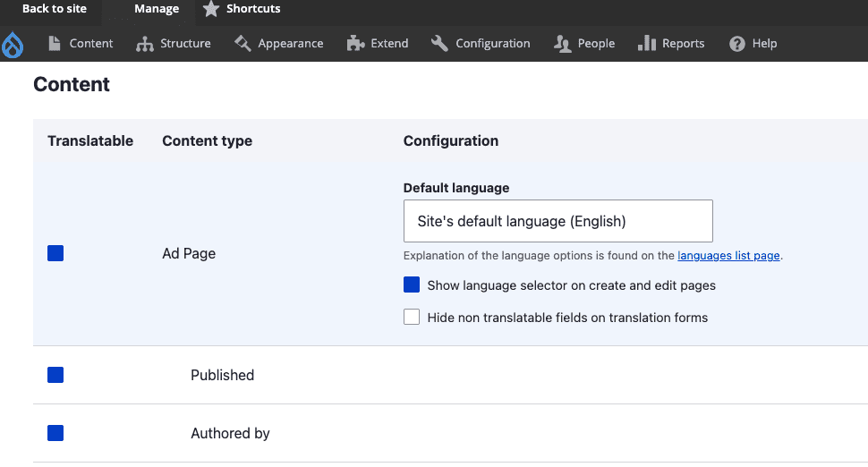
Task: Enable Hide non translatable fields checkbox
Action: (412, 317)
